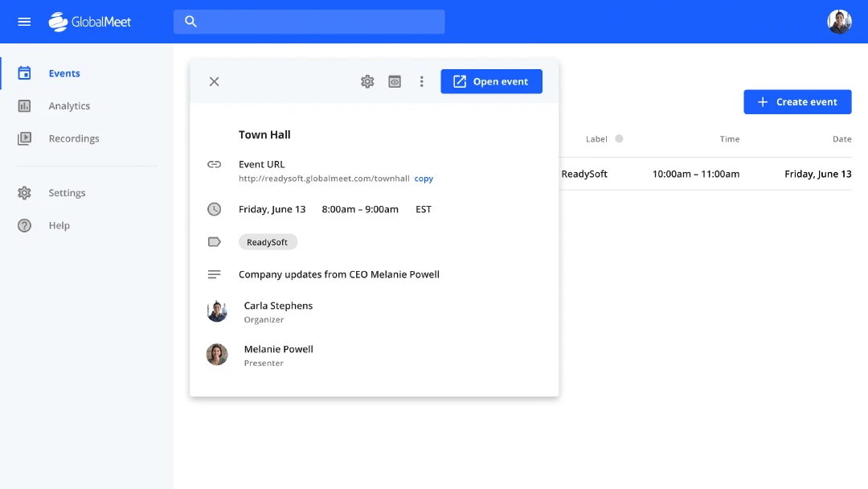Click the townhall event URL text
The width and height of the screenshot is (868, 489).
[x=324, y=179]
